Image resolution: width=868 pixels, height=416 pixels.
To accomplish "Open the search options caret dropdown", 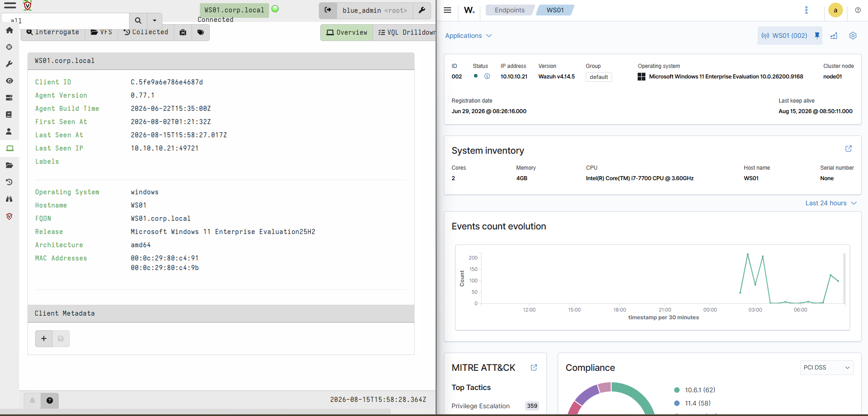I will click(155, 21).
